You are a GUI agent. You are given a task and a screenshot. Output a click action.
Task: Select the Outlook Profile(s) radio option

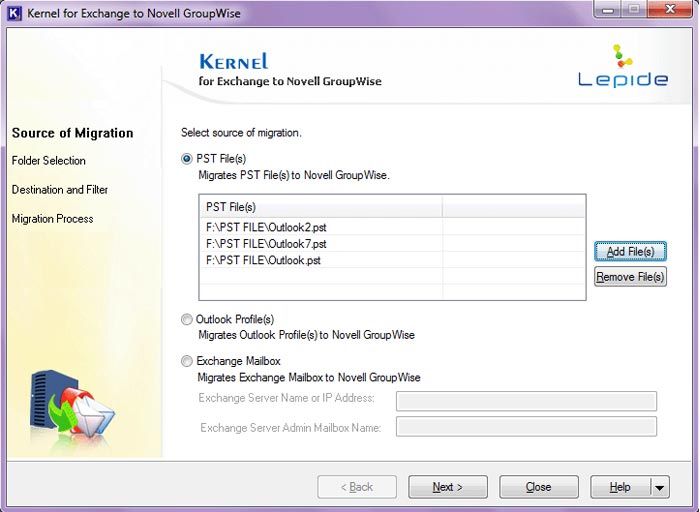coord(187,320)
